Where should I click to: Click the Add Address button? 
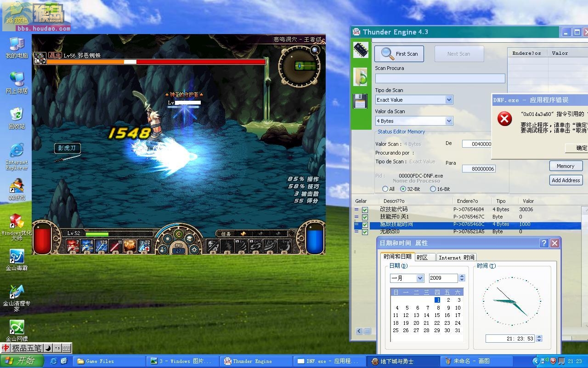pos(565,180)
